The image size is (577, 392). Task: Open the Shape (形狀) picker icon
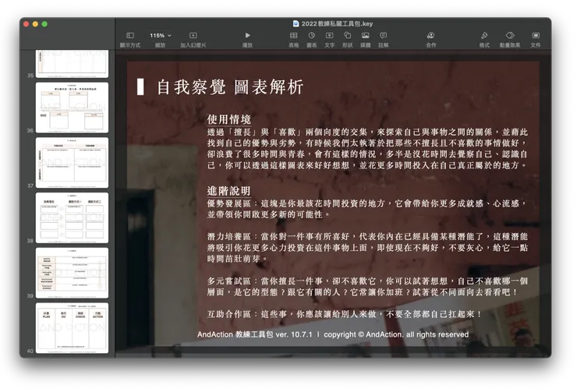[348, 36]
